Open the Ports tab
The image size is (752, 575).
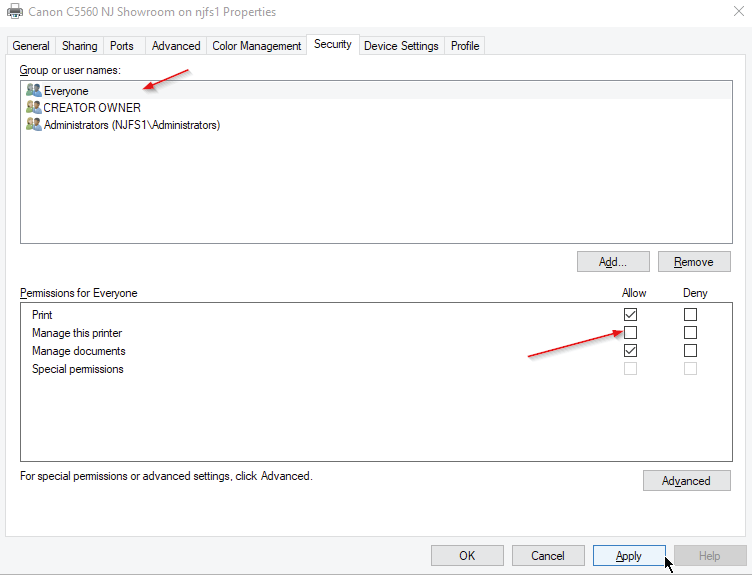122,46
